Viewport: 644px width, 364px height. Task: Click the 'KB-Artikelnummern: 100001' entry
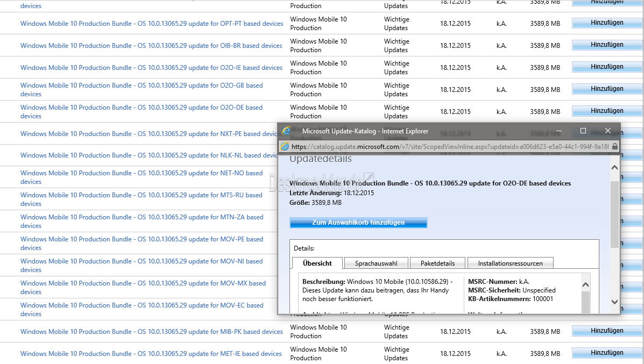(511, 299)
